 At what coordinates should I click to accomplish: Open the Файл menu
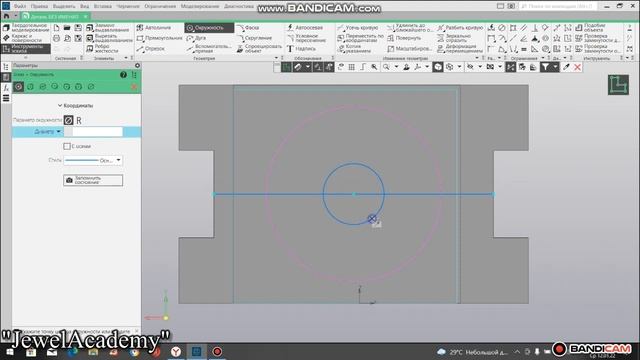(20, 6)
